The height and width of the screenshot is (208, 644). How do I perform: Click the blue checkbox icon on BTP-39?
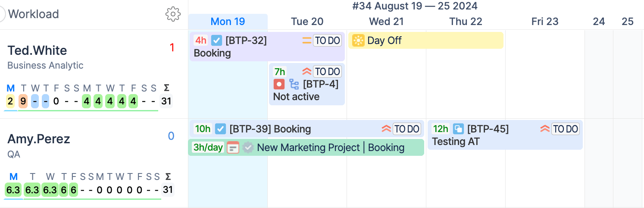pyautogui.click(x=221, y=129)
